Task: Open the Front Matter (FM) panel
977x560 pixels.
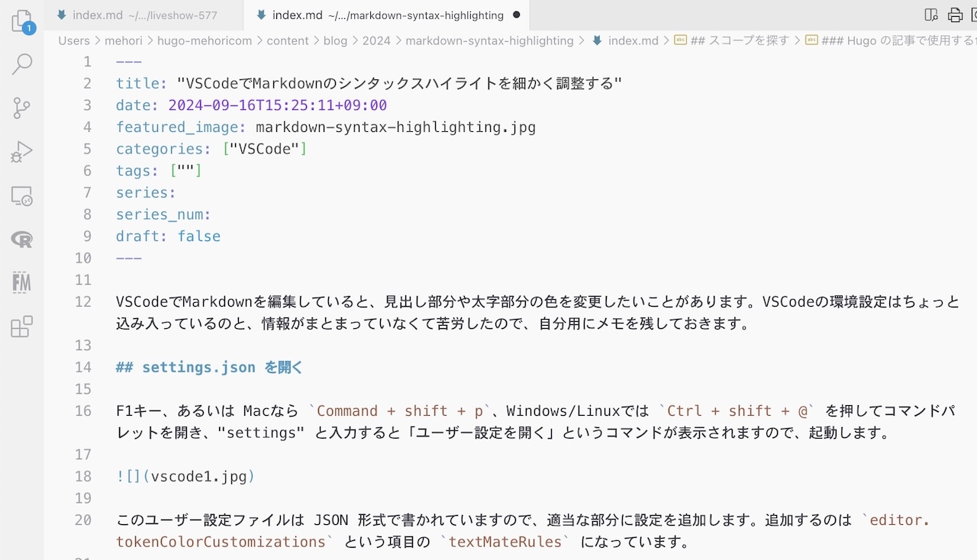Action: 22,283
